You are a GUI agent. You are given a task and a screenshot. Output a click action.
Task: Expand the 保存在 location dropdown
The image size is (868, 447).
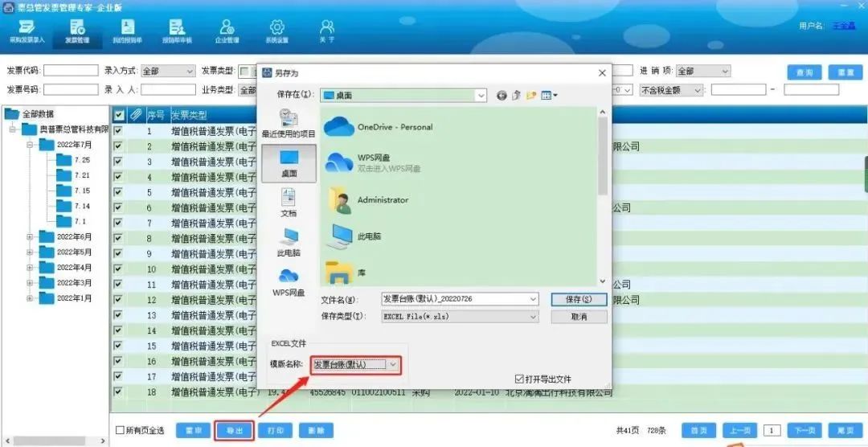coord(481,96)
